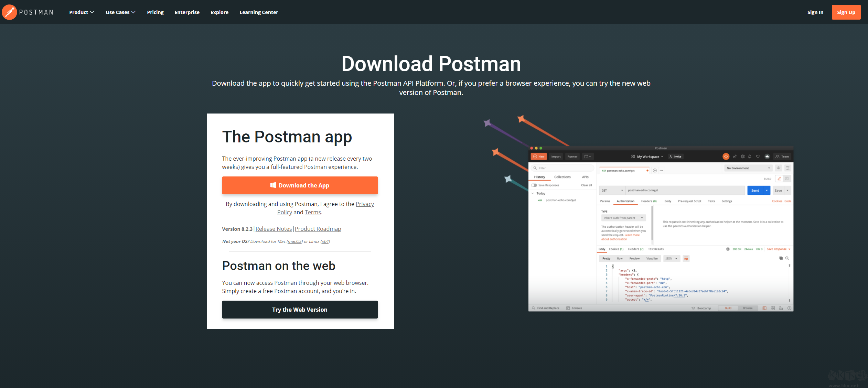The width and height of the screenshot is (868, 388).
Task: Click the Save button in request builder
Action: (x=778, y=191)
